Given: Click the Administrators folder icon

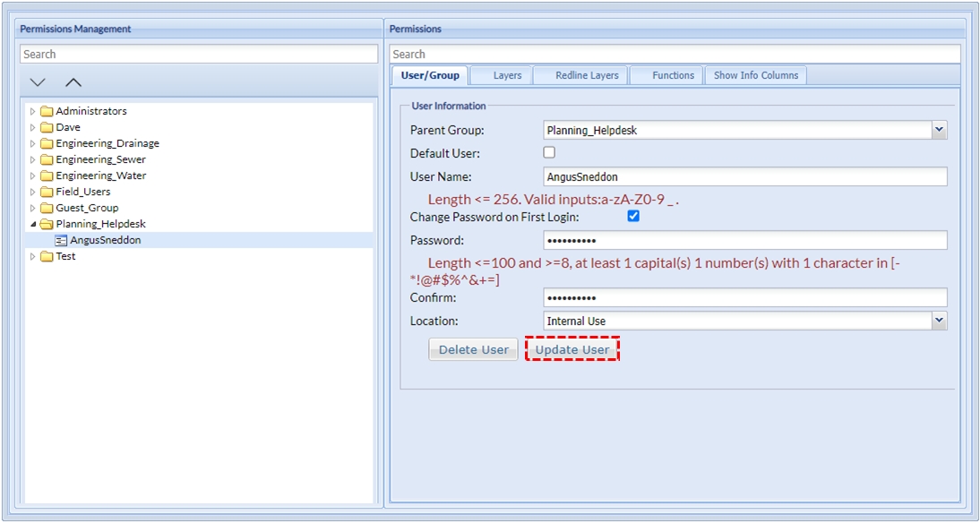Looking at the screenshot, I should [x=47, y=112].
